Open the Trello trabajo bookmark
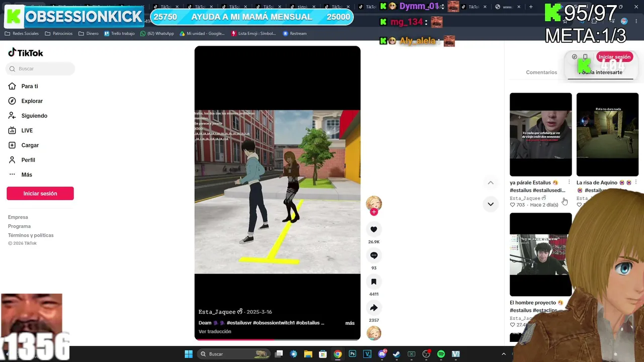 tap(120, 34)
